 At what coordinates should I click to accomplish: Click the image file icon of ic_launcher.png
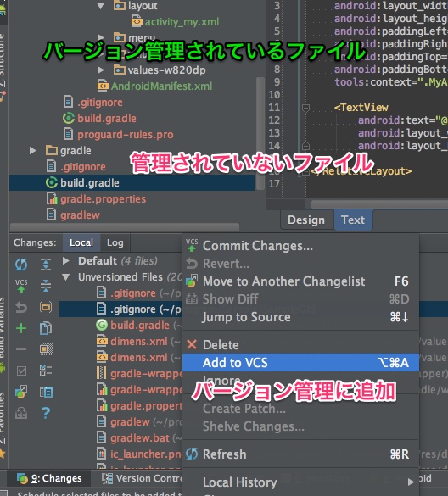pyautogui.click(x=101, y=454)
